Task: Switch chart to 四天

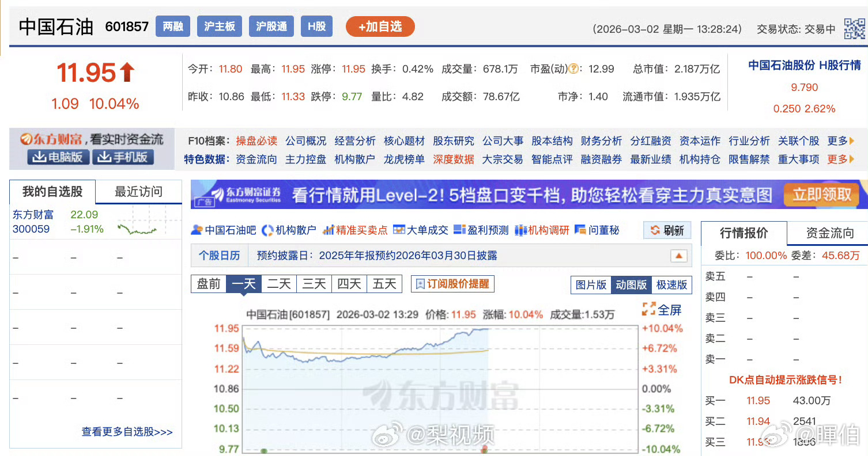Action: pyautogui.click(x=349, y=284)
